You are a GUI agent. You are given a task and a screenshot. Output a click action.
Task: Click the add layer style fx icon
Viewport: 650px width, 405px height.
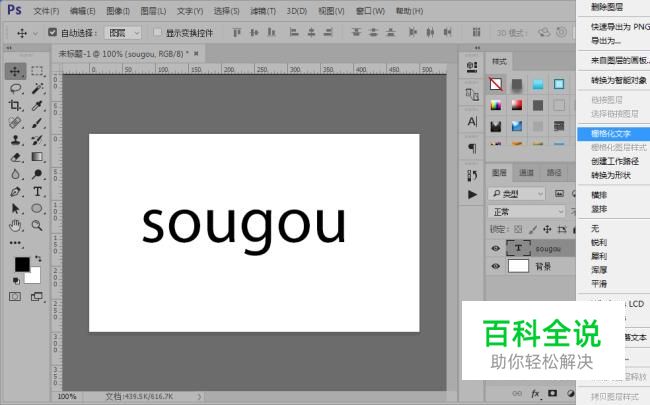pyautogui.click(x=535, y=393)
